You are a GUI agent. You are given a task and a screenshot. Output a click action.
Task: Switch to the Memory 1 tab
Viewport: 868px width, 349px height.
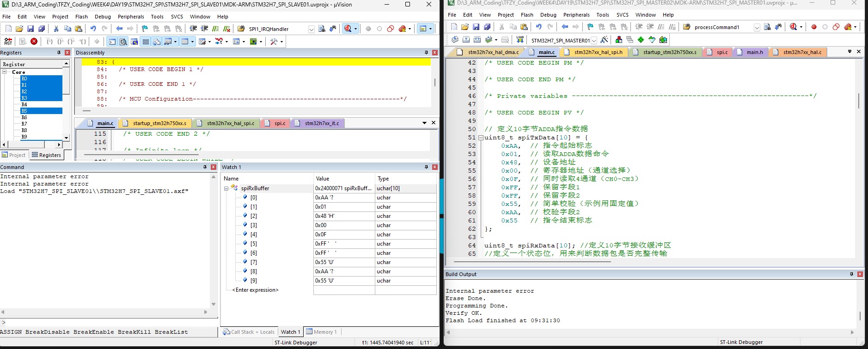coord(322,332)
